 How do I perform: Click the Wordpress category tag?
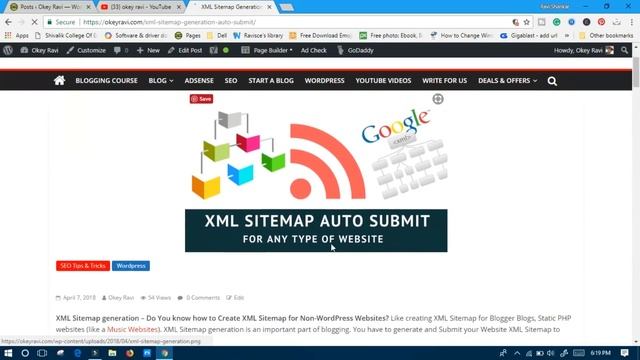pyautogui.click(x=131, y=266)
